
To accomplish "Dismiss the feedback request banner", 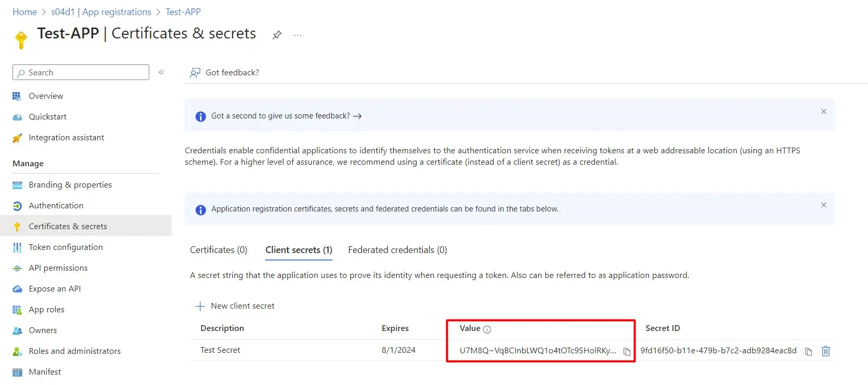I will [824, 112].
